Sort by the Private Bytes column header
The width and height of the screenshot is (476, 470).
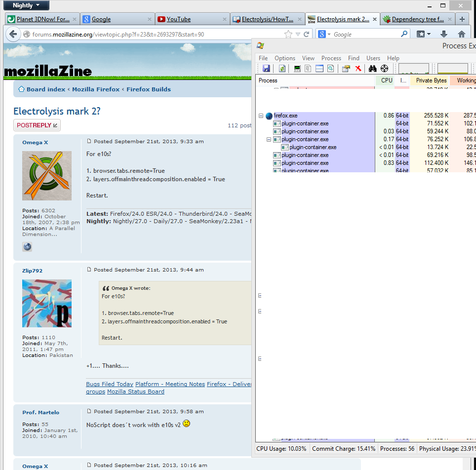point(431,80)
